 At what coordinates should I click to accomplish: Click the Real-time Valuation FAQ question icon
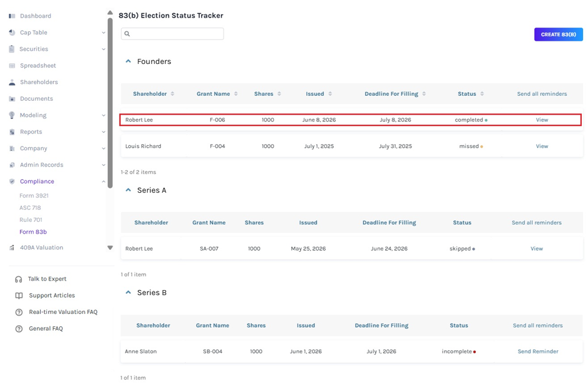coord(19,312)
